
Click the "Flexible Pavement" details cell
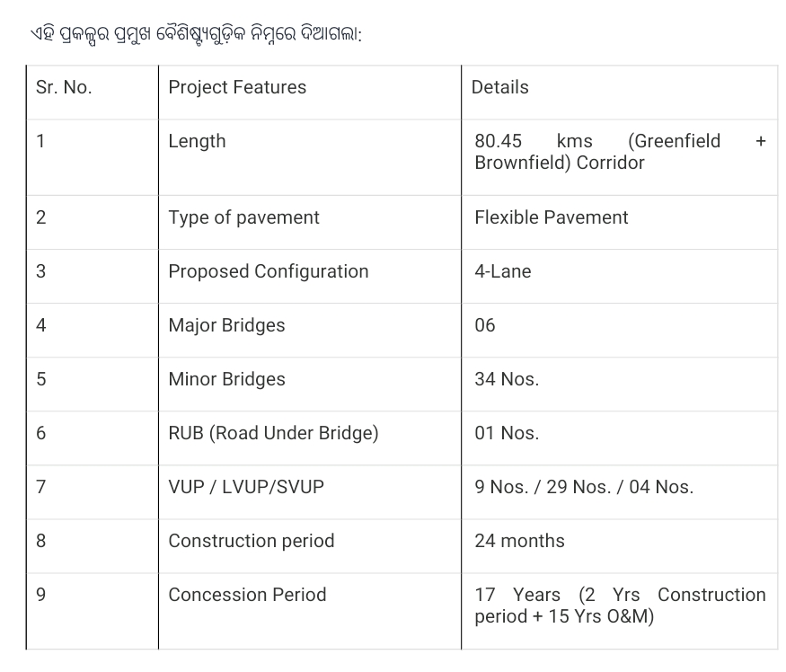[552, 217]
